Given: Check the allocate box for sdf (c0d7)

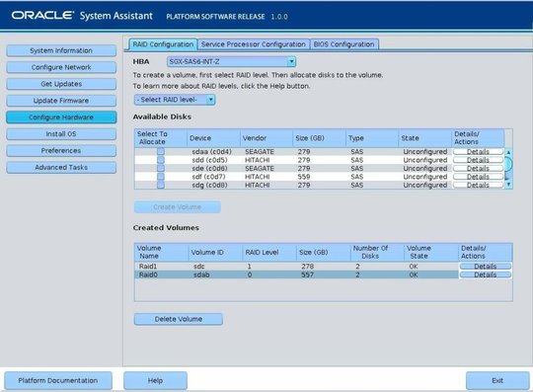Looking at the screenshot, I should pyautogui.click(x=161, y=177).
